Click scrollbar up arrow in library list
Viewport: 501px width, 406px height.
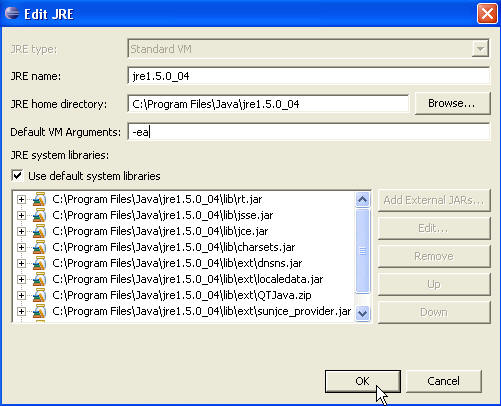pyautogui.click(x=362, y=200)
